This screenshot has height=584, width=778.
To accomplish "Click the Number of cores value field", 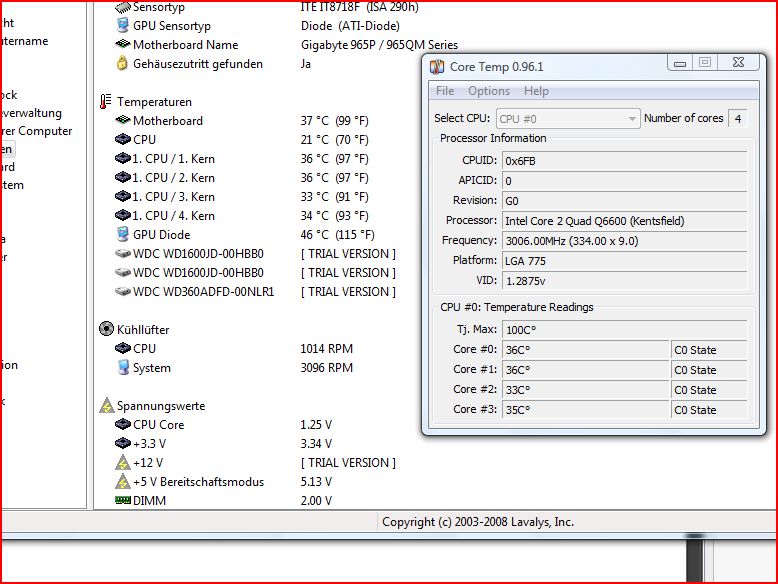I will tap(738, 119).
